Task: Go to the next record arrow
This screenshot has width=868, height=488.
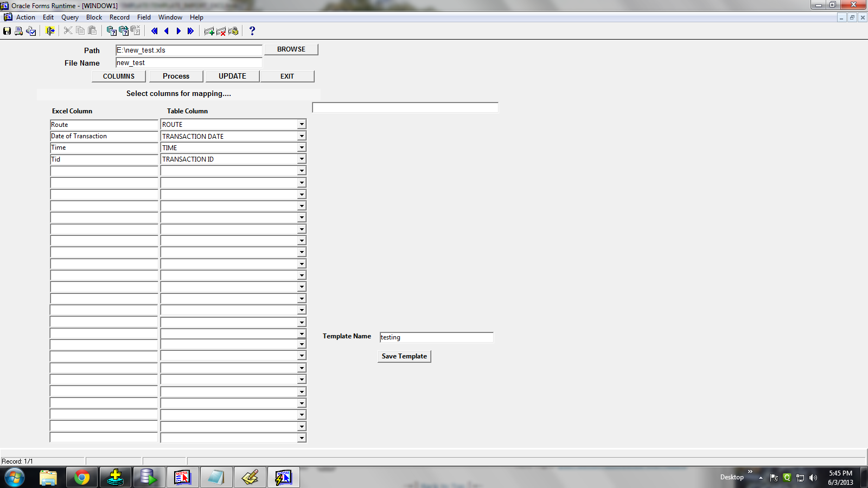Action: tap(178, 31)
